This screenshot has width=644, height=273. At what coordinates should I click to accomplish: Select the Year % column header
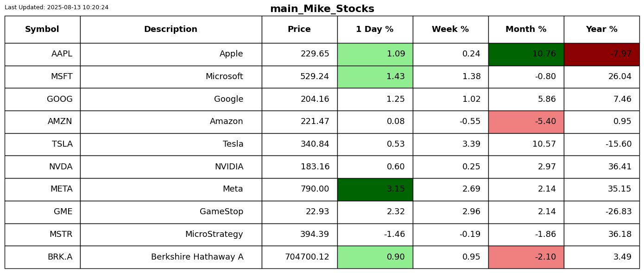tap(601, 30)
